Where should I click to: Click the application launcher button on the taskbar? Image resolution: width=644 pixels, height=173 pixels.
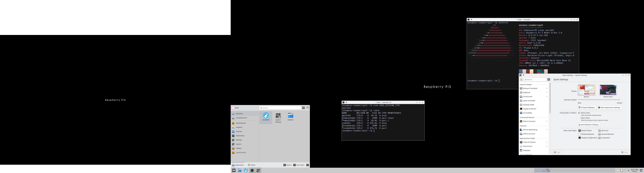pos(234,170)
